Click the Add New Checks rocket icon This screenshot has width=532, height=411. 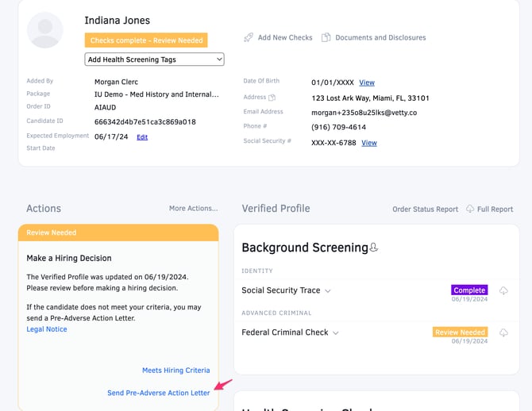click(x=249, y=37)
